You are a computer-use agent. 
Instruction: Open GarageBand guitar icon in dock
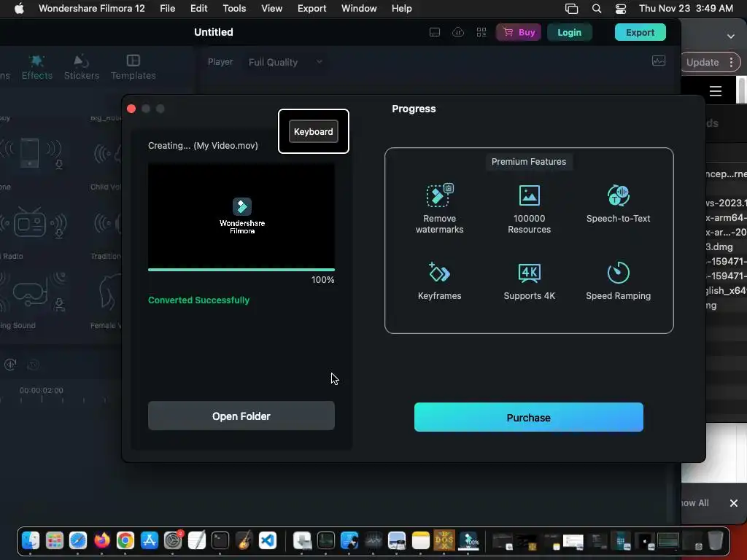(244, 540)
